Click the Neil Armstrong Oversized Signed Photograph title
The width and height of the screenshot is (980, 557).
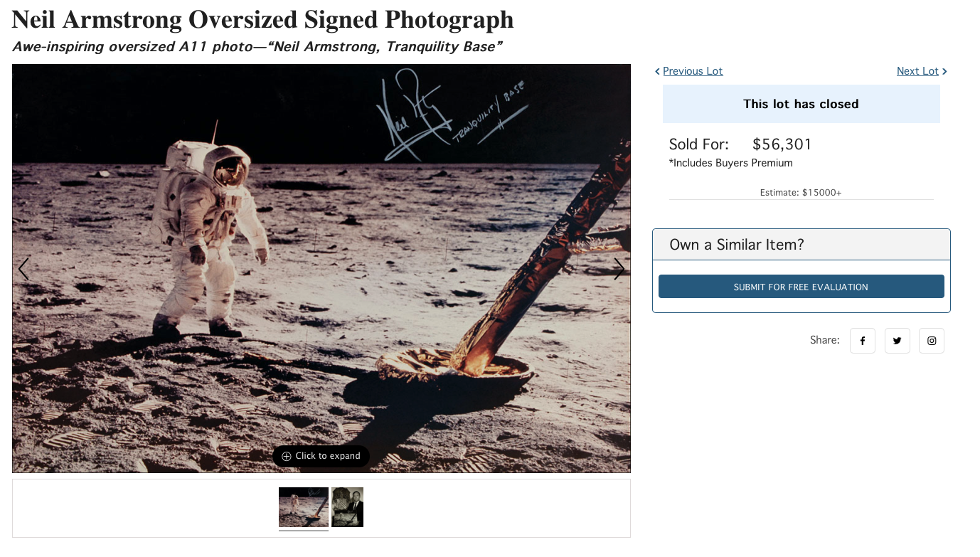pyautogui.click(x=263, y=20)
